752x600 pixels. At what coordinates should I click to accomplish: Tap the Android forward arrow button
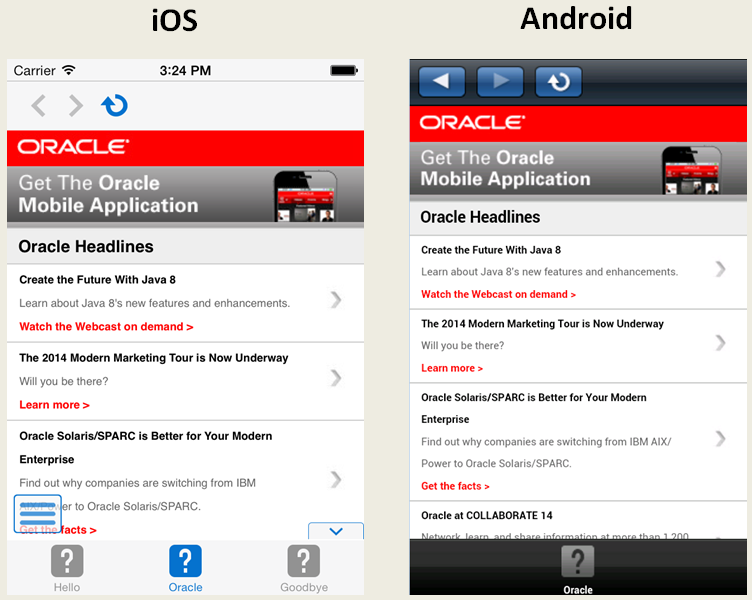pyautogui.click(x=500, y=82)
